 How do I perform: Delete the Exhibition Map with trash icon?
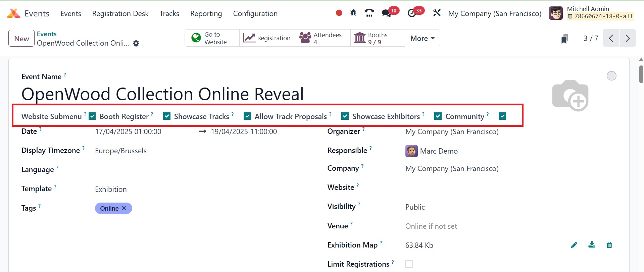[609, 245]
